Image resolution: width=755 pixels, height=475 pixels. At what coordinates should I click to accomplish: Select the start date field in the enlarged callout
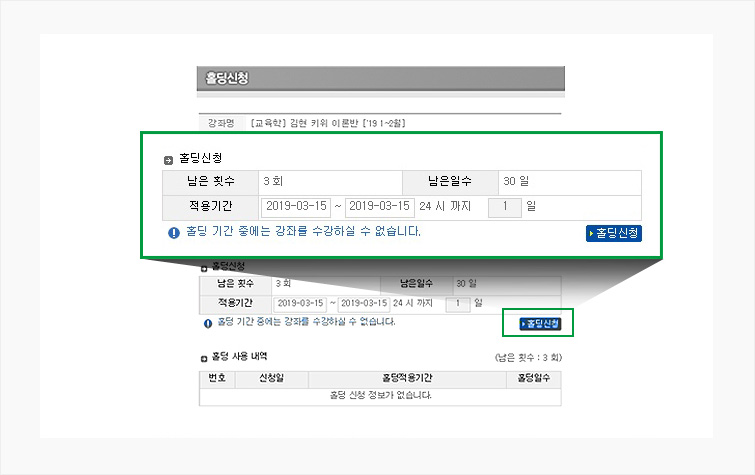295,207
